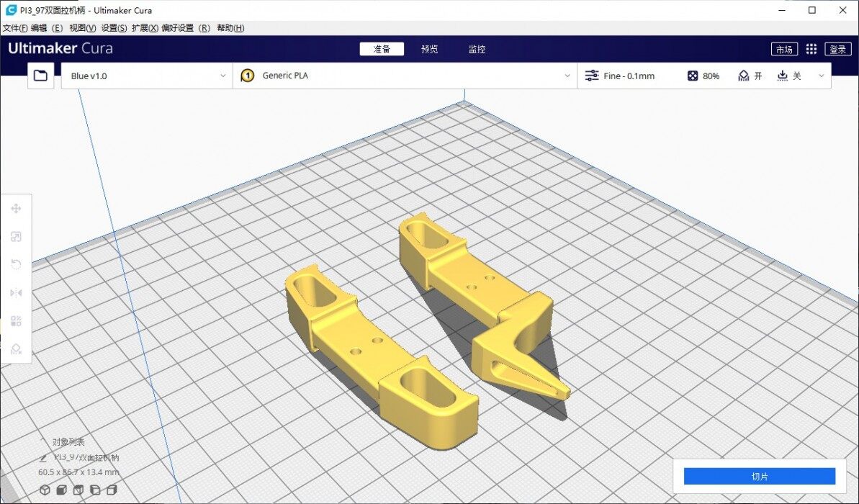859x504 pixels.
Task: Open the 文件(F) menu
Action: pos(15,28)
